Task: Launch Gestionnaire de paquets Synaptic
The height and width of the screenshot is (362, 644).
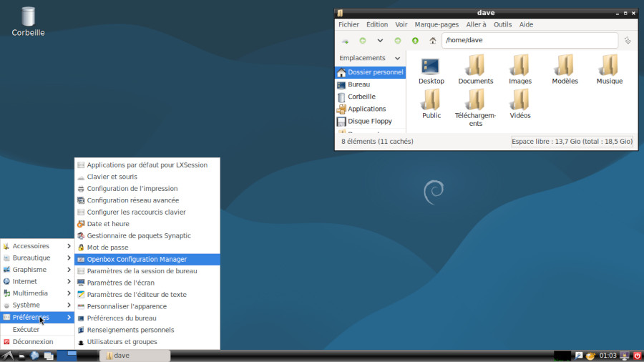Action: tap(147, 236)
